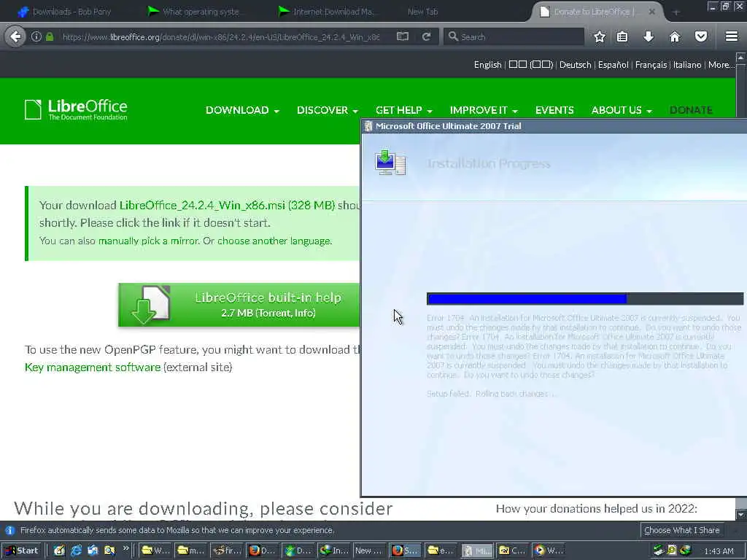Viewport: 747px width, 560px height.
Task: Click manually pick a mirror link
Action: coord(147,241)
